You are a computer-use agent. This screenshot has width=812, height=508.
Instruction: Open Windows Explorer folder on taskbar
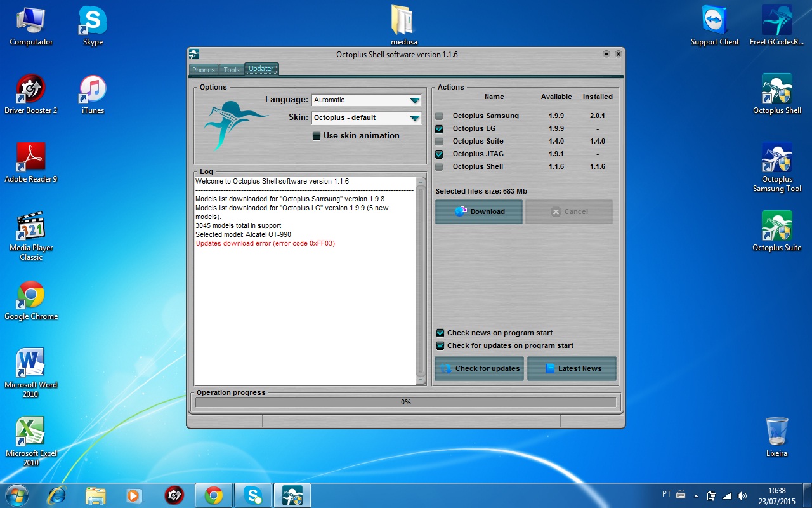pyautogui.click(x=95, y=495)
